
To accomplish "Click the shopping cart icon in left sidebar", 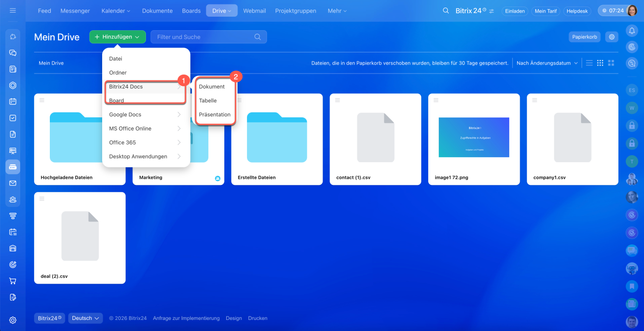I will click(x=13, y=281).
